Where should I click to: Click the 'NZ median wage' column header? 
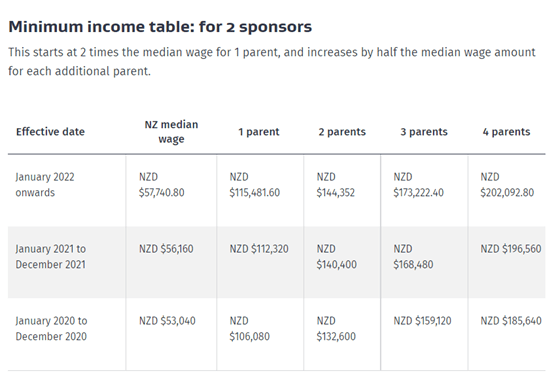click(x=171, y=132)
